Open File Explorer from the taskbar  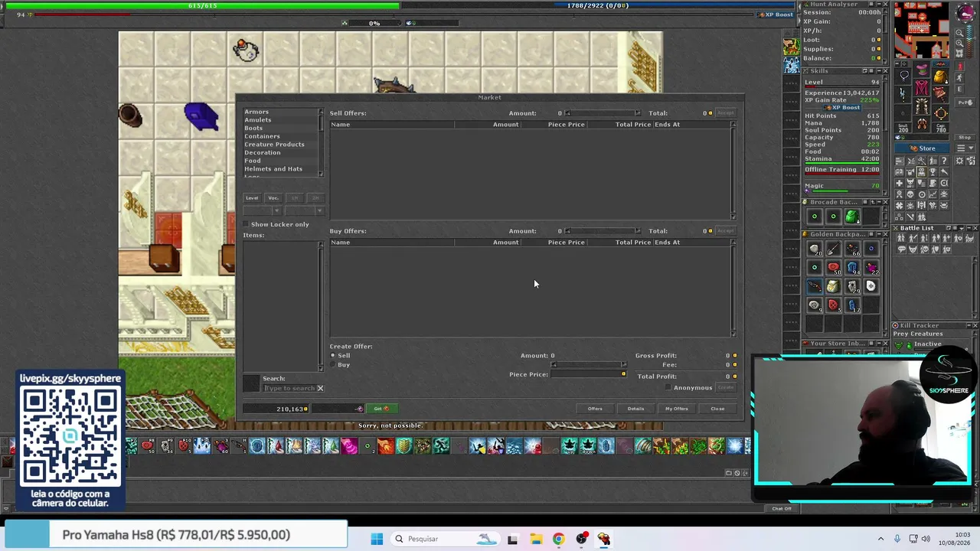click(x=535, y=539)
